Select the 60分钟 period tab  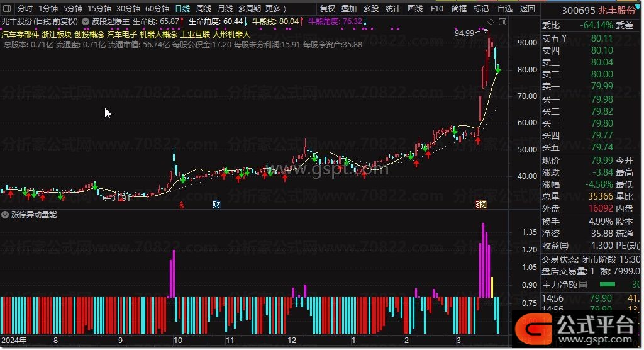(157, 8)
